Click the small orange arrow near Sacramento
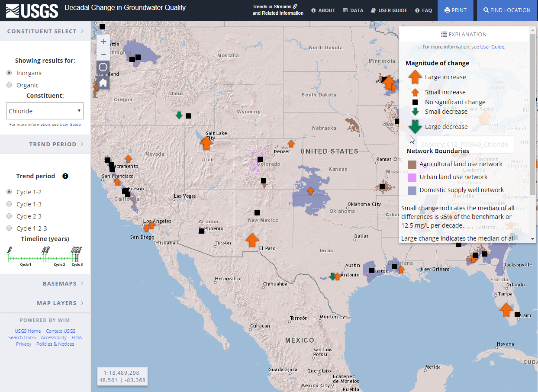Viewport: 538px width, 392px height. point(129,159)
